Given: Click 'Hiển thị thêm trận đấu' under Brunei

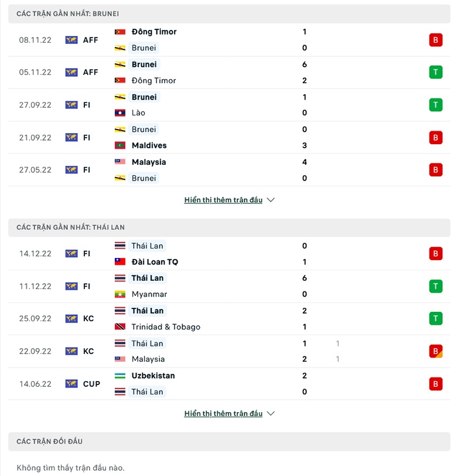Looking at the screenshot, I should (x=223, y=200).
